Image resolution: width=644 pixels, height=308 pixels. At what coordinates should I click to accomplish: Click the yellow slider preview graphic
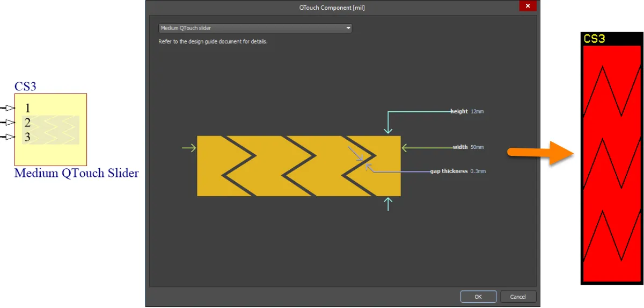click(299, 166)
